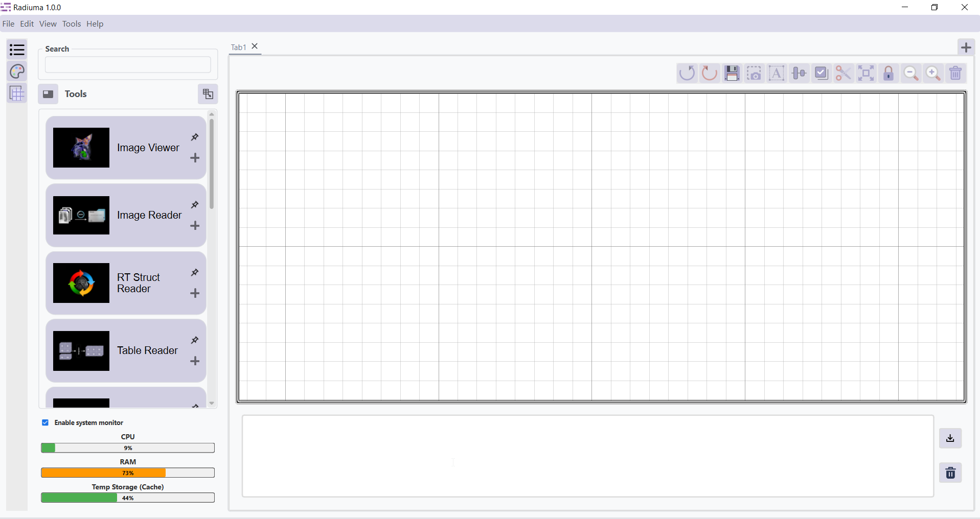Viewport: 980px width, 519px height.
Task: Open the tools list sidebar view
Action: 17,50
